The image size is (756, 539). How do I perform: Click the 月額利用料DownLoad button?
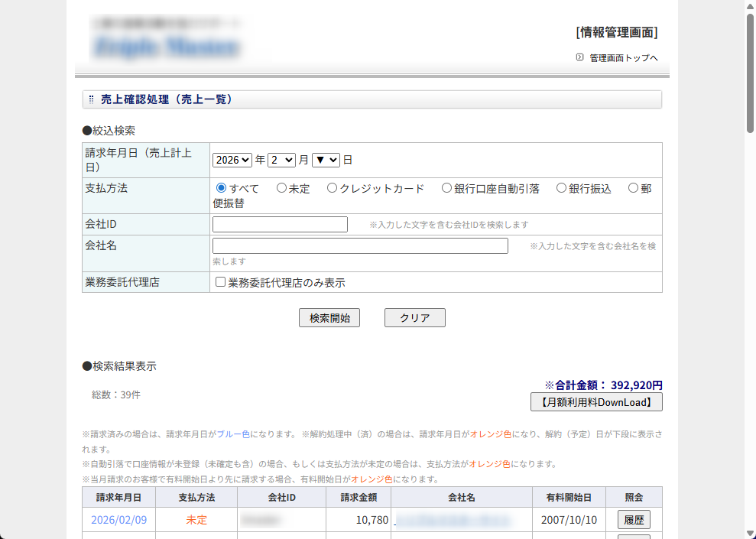coord(597,401)
